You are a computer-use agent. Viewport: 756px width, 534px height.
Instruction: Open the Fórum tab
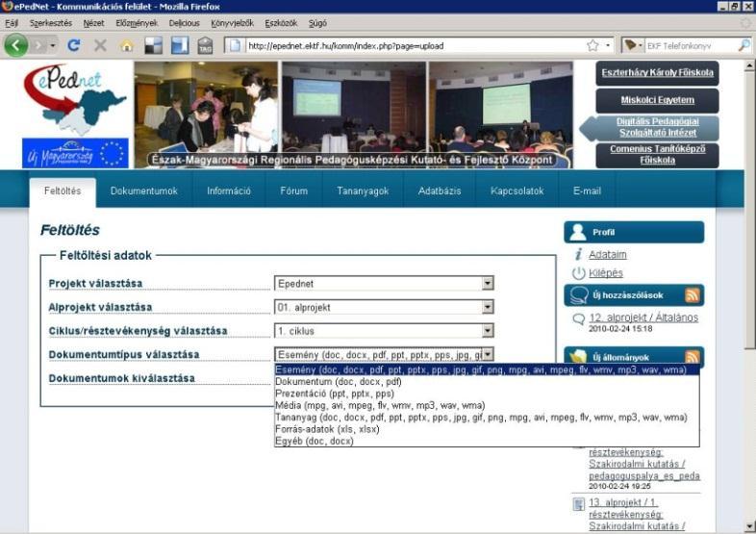(x=293, y=191)
